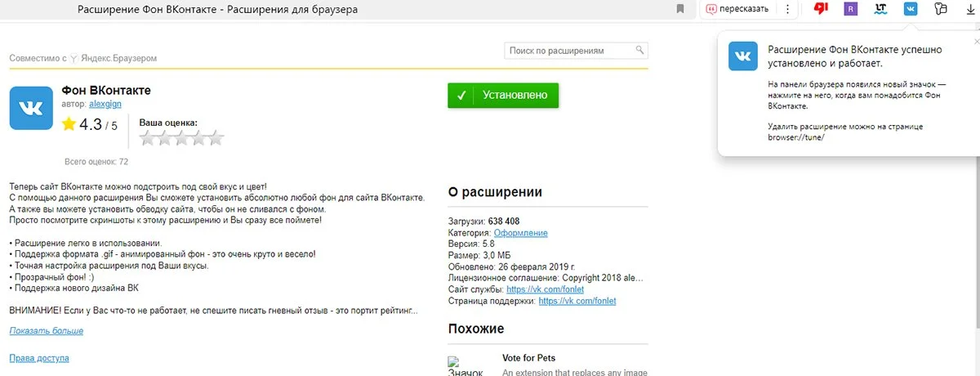Click the red dislike extension icon
Viewport: 980px width, 376px height.
click(x=821, y=9)
